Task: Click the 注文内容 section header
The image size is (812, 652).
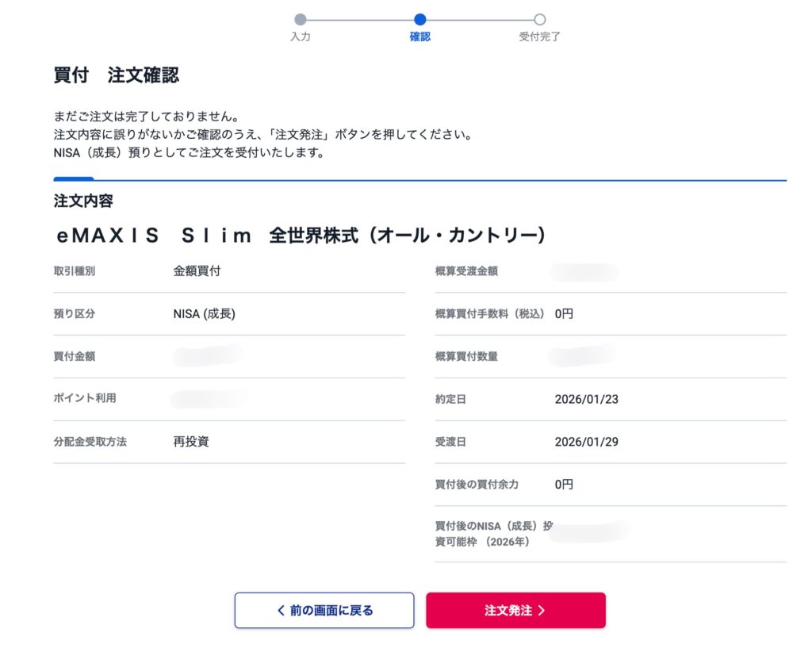Action: [82, 201]
